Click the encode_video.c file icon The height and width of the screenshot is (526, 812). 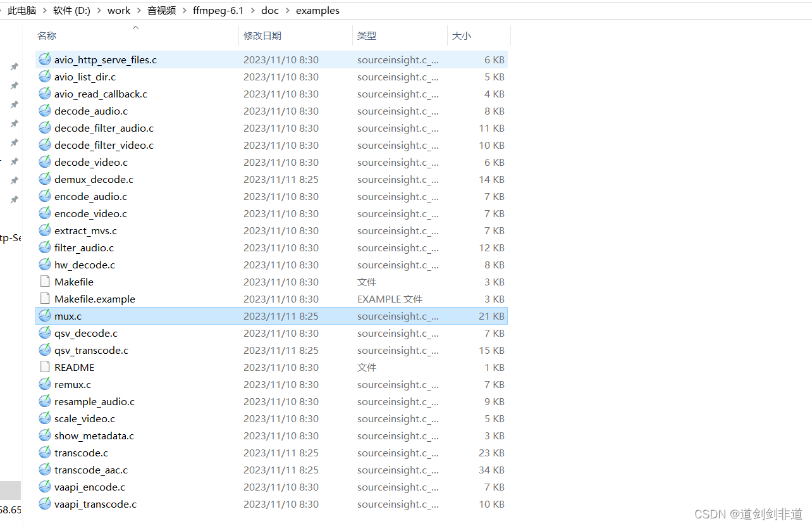pyautogui.click(x=44, y=213)
